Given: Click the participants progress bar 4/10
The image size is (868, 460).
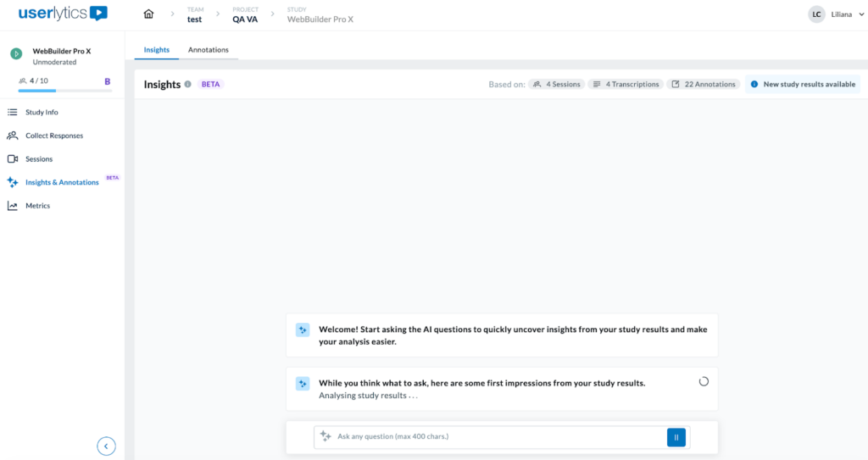Looking at the screenshot, I should (64, 90).
